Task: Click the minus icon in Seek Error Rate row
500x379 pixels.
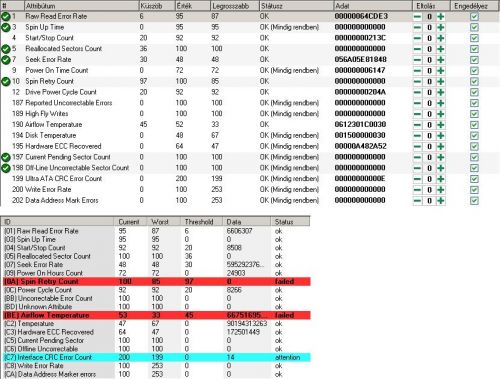Action: click(417, 60)
